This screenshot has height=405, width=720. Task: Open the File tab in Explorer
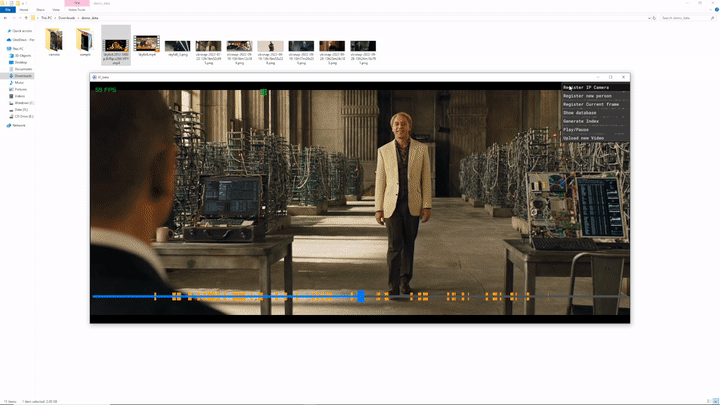8,10
